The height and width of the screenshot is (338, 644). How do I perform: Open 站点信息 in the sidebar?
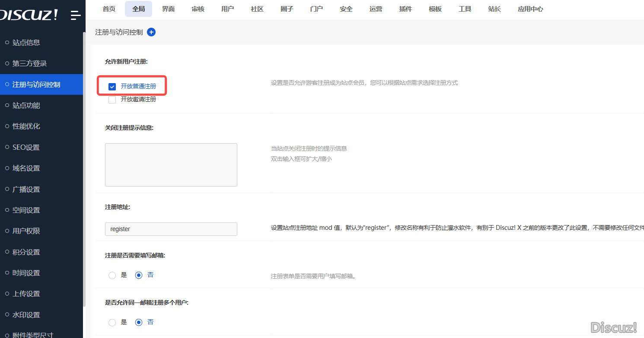26,42
